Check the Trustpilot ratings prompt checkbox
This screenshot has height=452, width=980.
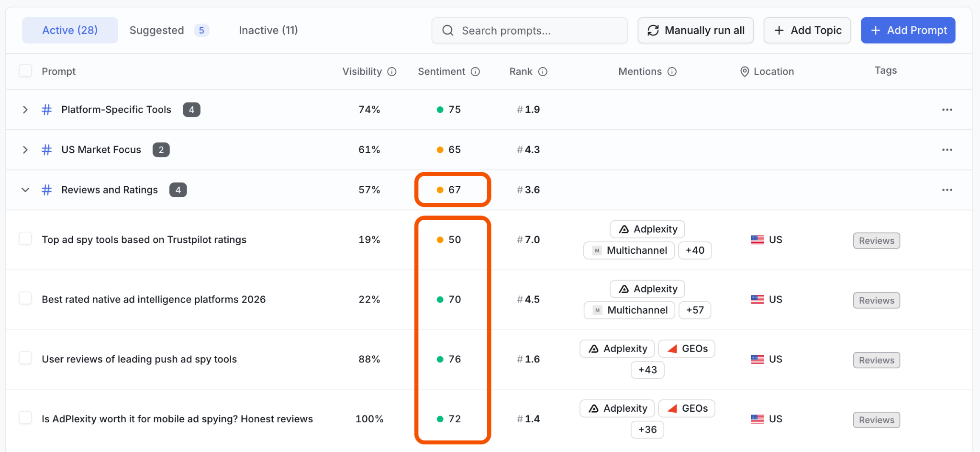point(25,238)
